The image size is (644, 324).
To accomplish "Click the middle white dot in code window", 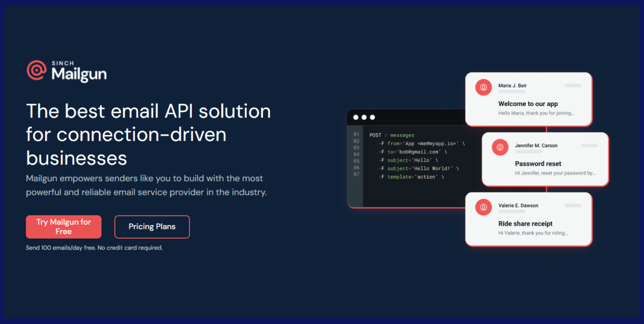I will (364, 118).
